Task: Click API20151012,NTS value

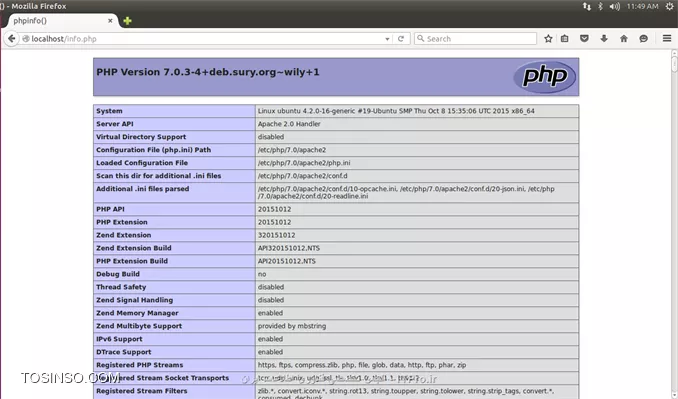Action: point(287,261)
